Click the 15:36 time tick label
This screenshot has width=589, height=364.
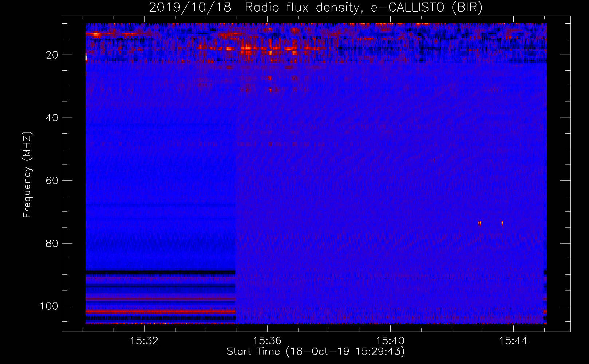[267, 341]
